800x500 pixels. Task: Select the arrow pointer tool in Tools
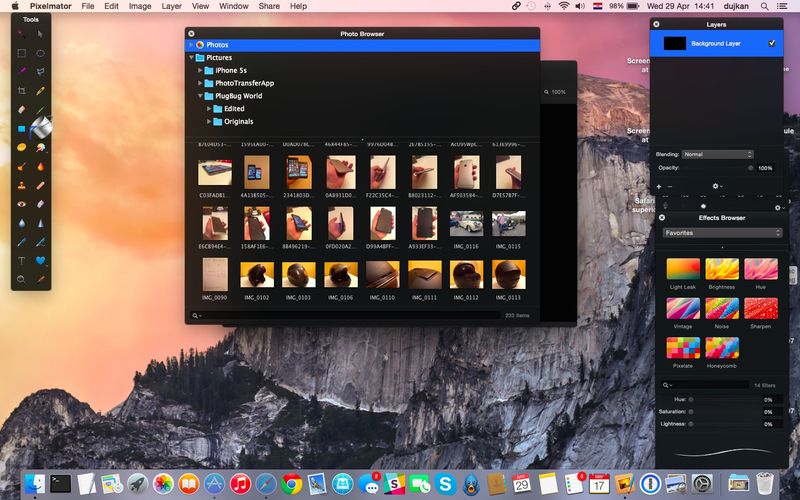[x=40, y=34]
